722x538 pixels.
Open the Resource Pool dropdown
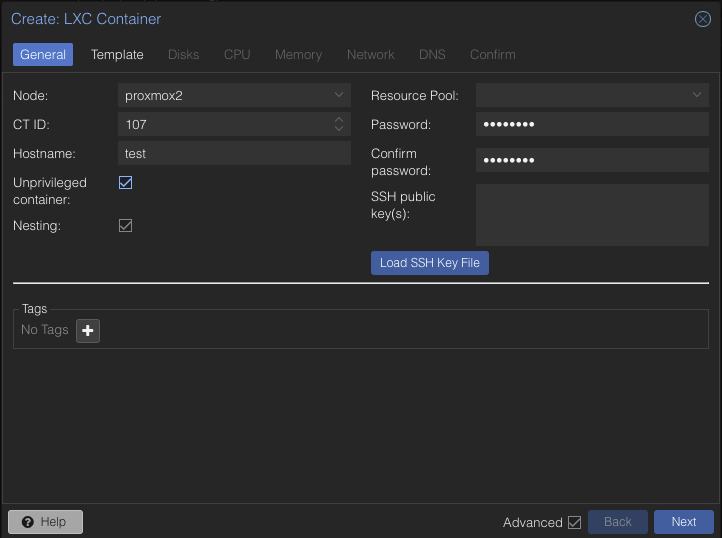[697, 96]
